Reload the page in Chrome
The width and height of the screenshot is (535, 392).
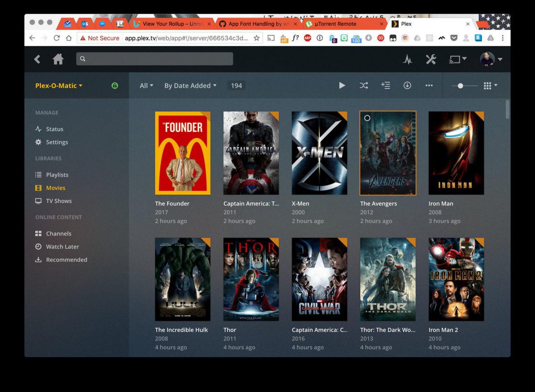pyautogui.click(x=57, y=38)
